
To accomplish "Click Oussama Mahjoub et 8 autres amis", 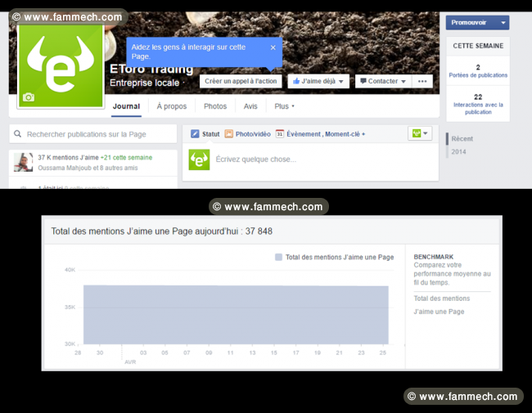I will click(x=88, y=168).
